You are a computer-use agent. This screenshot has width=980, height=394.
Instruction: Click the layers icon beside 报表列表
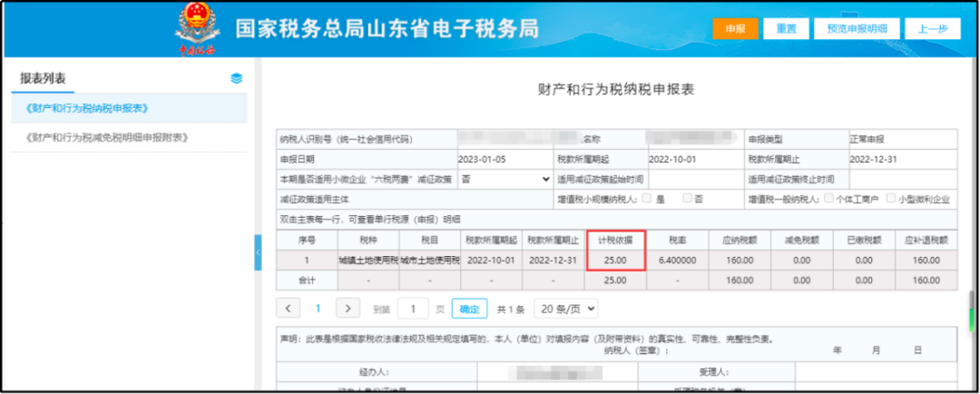[x=236, y=79]
